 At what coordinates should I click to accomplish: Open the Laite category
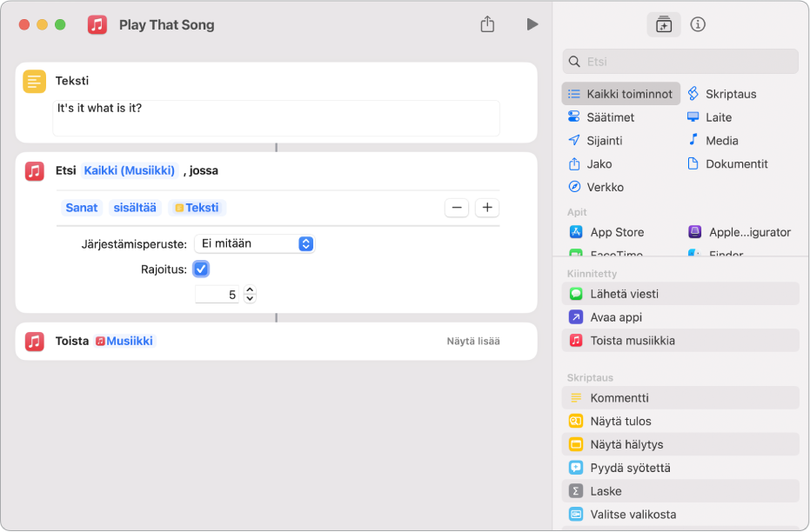click(709, 117)
